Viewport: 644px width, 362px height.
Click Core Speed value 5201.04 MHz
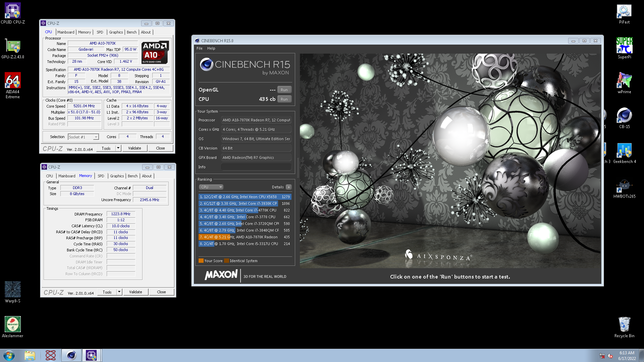click(x=84, y=106)
